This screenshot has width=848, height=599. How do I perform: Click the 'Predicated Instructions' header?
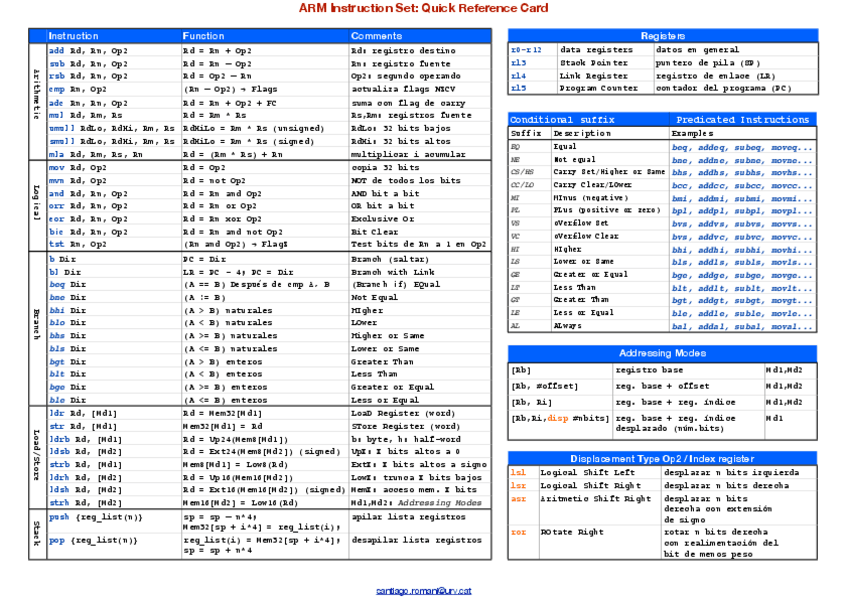click(742, 119)
